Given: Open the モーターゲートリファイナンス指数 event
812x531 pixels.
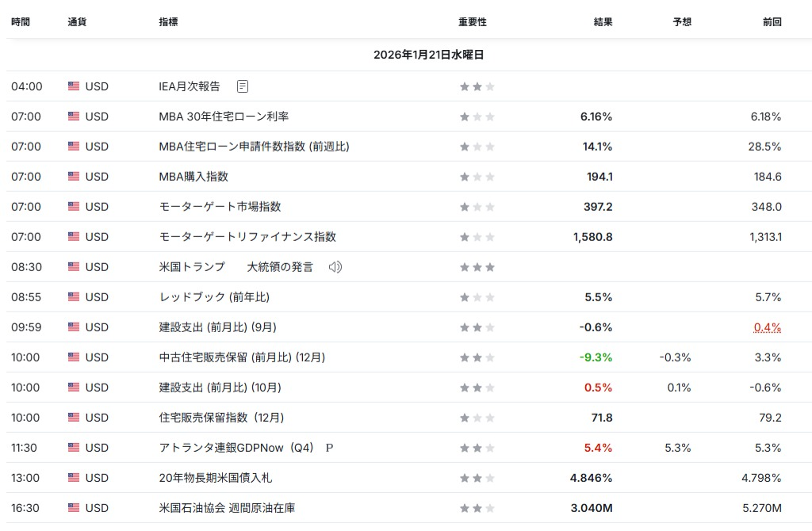Looking at the screenshot, I should 247,237.
